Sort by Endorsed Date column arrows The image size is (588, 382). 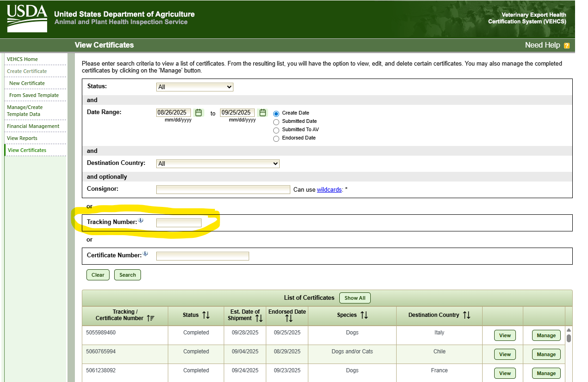coord(289,318)
